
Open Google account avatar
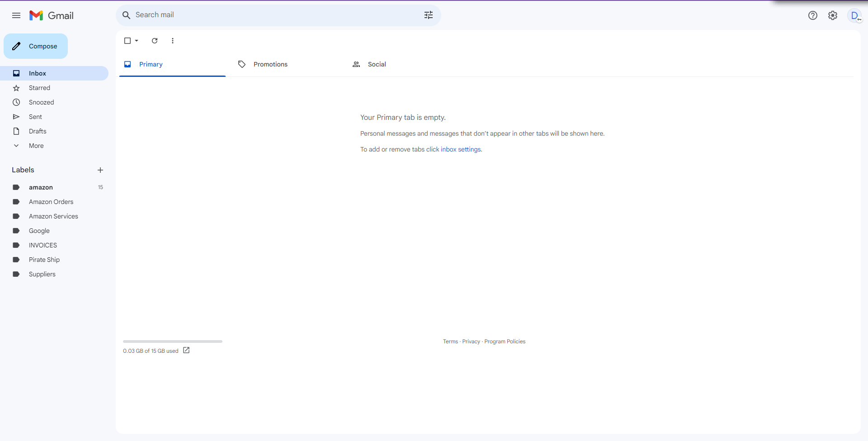[854, 15]
